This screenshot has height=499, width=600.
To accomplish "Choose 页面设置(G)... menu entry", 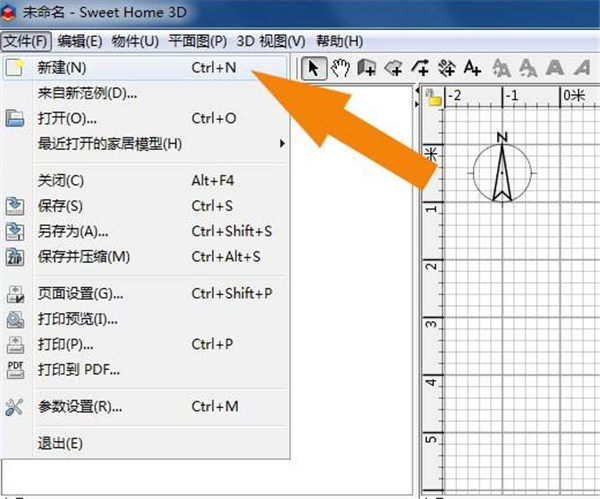I will point(145,294).
